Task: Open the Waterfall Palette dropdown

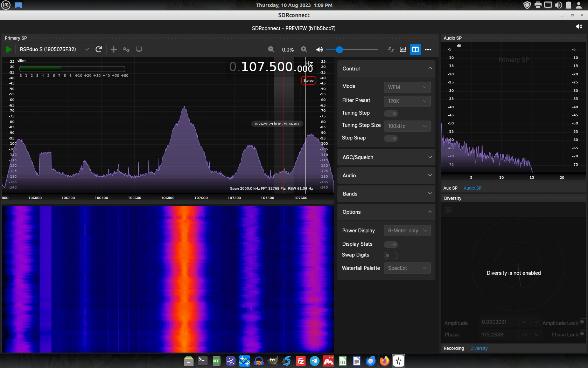Action: click(407, 268)
